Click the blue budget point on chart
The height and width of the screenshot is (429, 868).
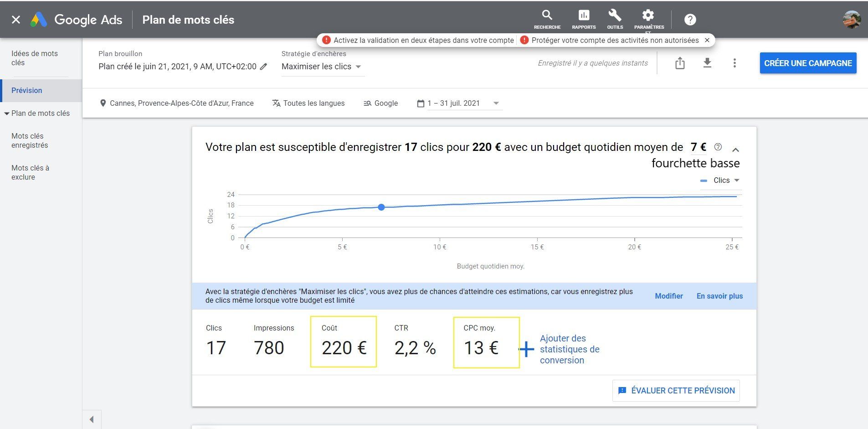pos(381,207)
